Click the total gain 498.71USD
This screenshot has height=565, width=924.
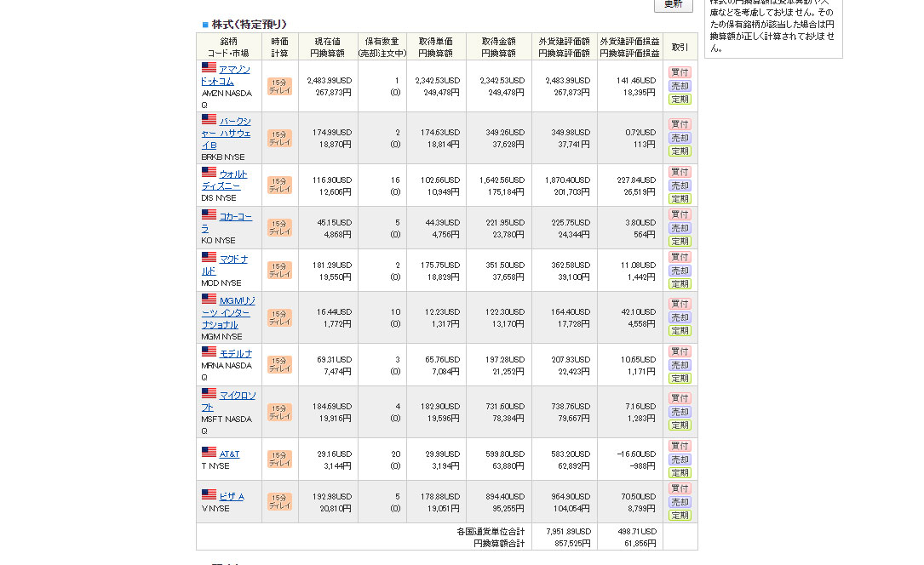pyautogui.click(x=636, y=532)
